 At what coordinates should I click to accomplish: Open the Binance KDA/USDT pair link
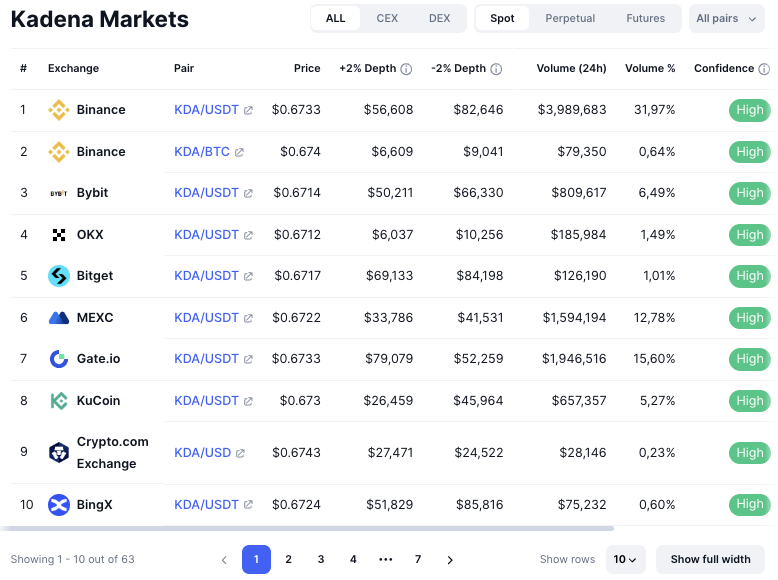tap(206, 110)
